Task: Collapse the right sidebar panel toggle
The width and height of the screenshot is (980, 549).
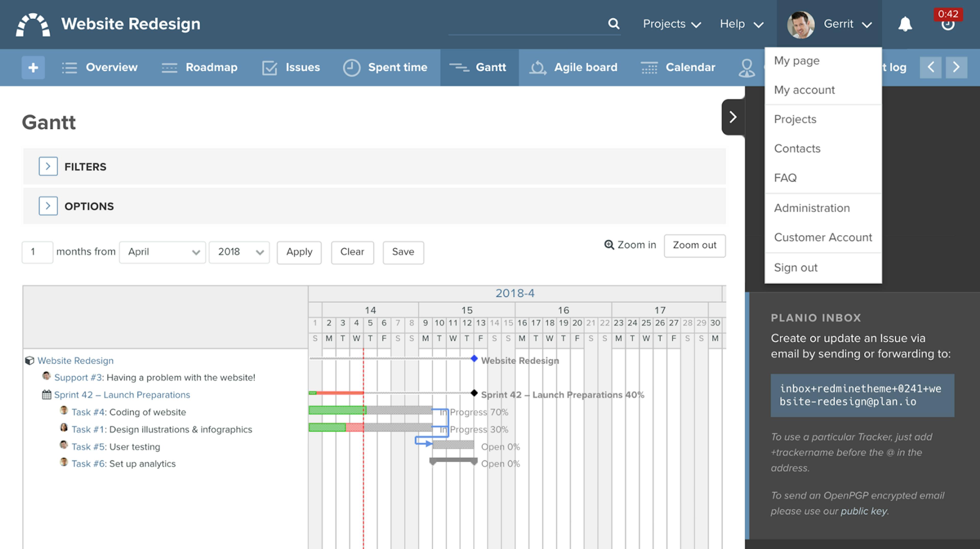Action: tap(733, 117)
